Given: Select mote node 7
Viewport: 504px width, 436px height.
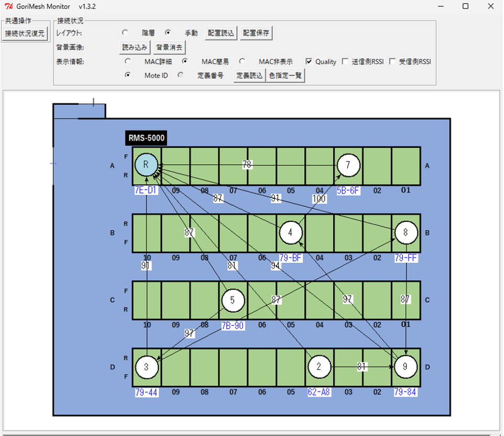Looking at the screenshot, I should coord(348,165).
